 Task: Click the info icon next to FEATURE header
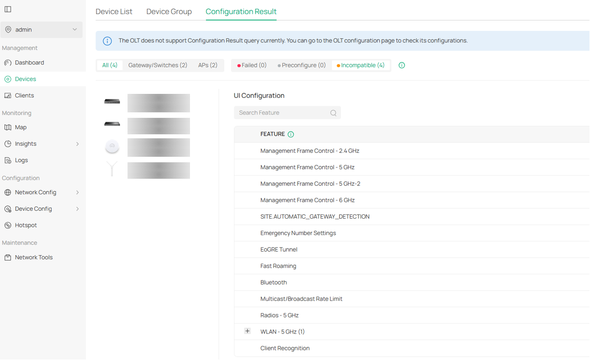point(291,134)
